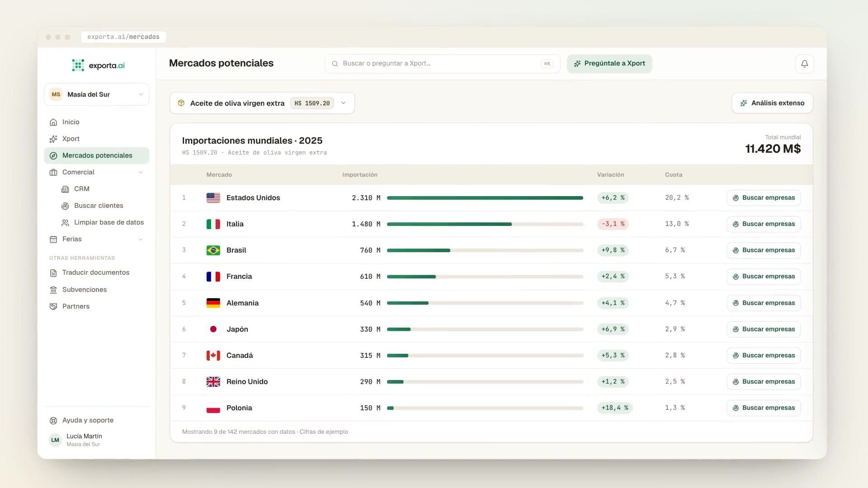The image size is (868, 488).
Task: Click Buscar empresas for Polonia
Action: tap(764, 408)
